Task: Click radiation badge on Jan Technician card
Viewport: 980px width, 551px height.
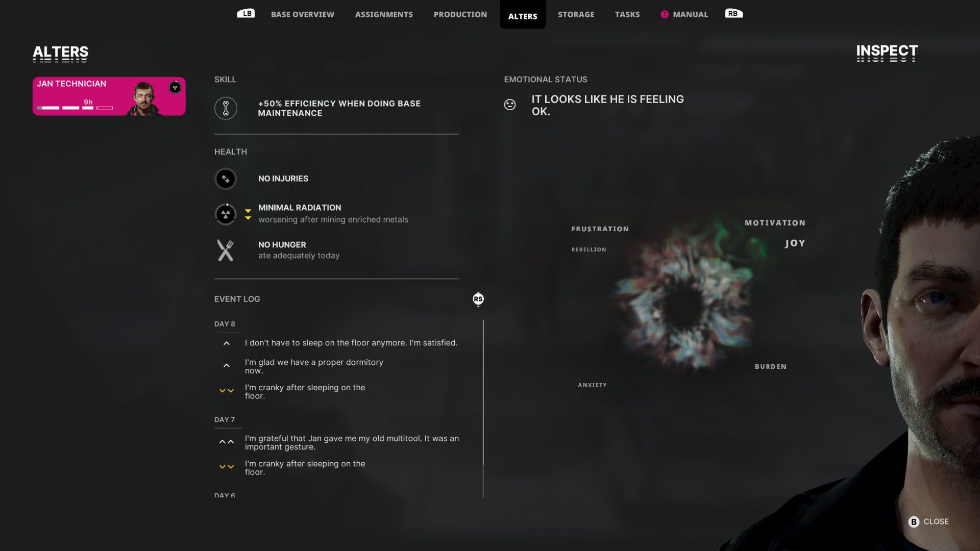Action: (175, 87)
